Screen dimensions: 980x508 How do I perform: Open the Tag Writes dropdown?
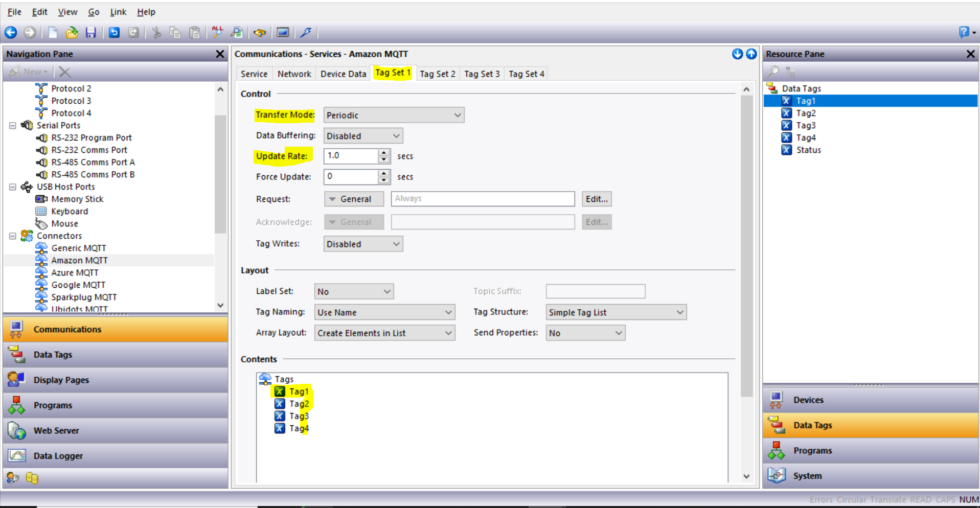coord(363,244)
